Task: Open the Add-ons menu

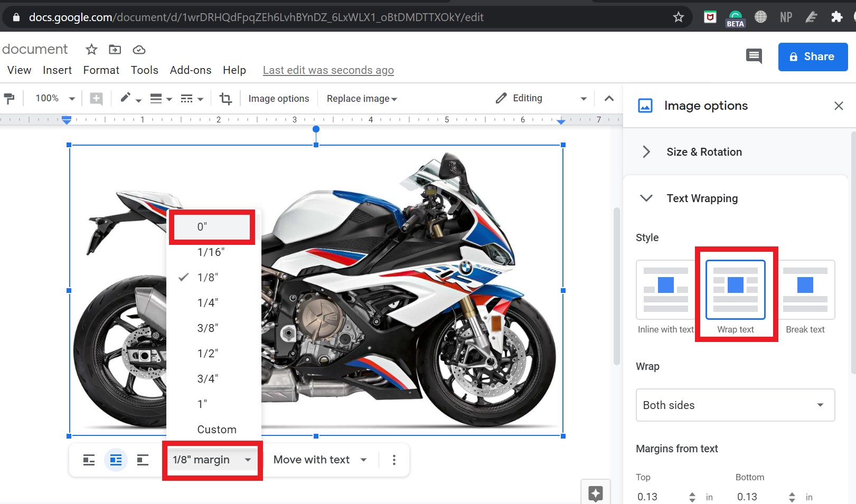Action: pos(190,70)
